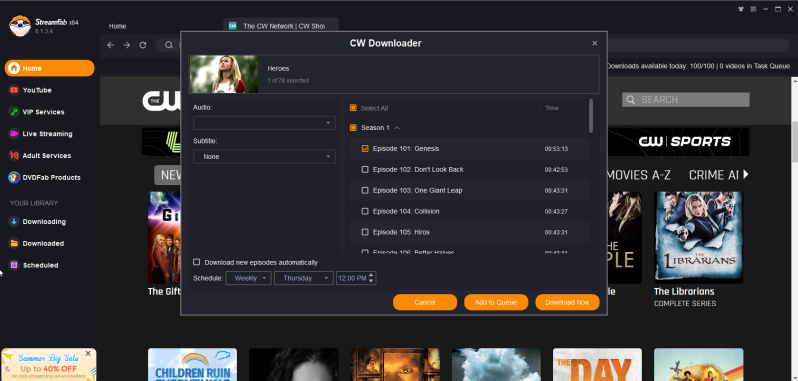Click the CW tab favicon

233,25
